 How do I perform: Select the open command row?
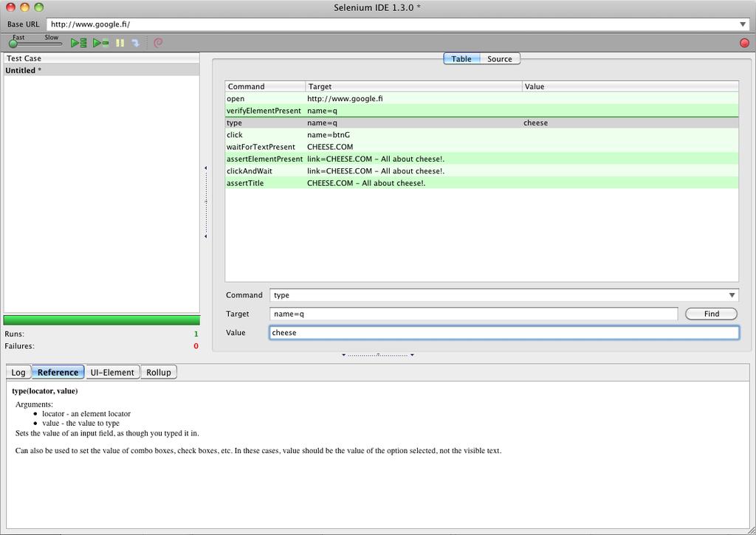(x=481, y=98)
